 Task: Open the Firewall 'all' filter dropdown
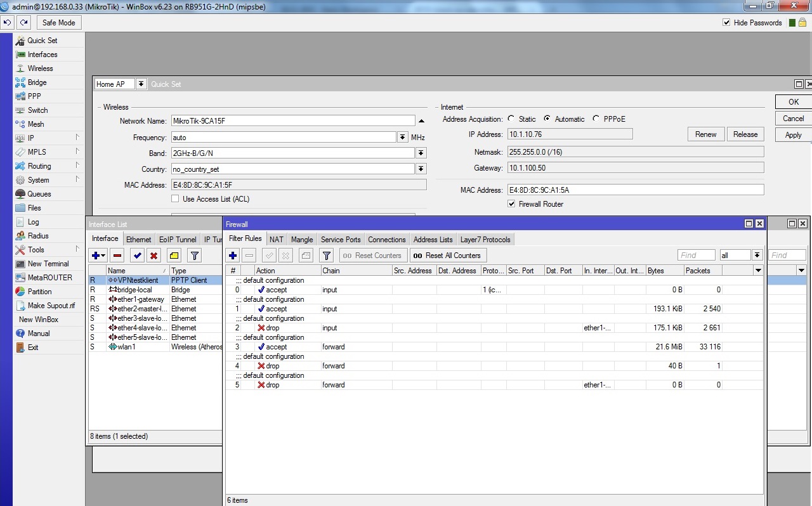(x=757, y=255)
